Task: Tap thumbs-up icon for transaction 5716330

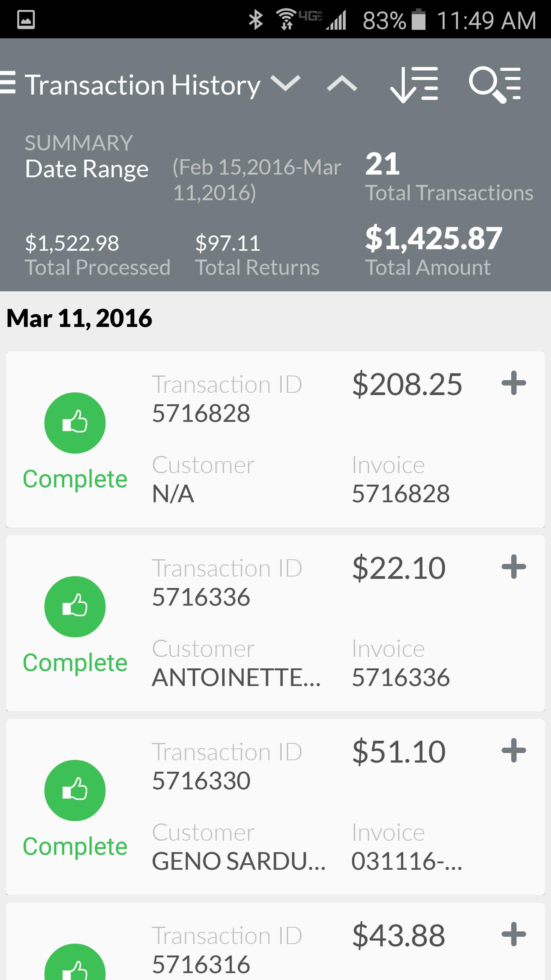Action: [75, 791]
